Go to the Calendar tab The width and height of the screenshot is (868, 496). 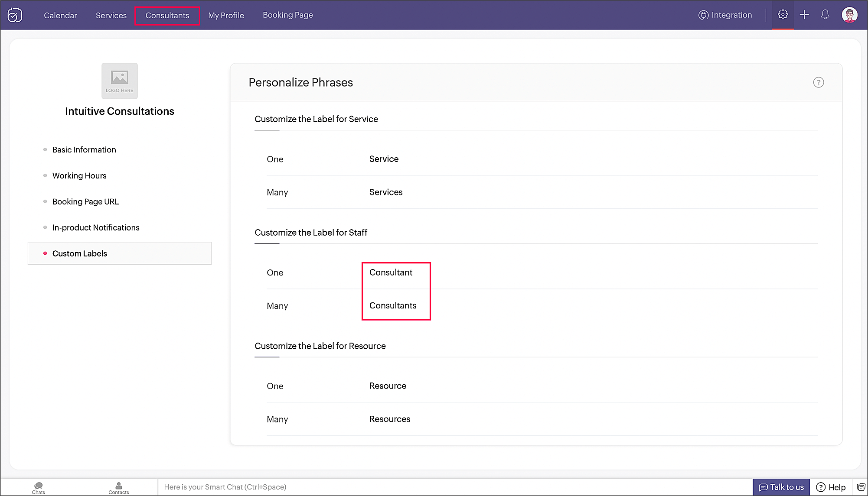click(x=60, y=15)
